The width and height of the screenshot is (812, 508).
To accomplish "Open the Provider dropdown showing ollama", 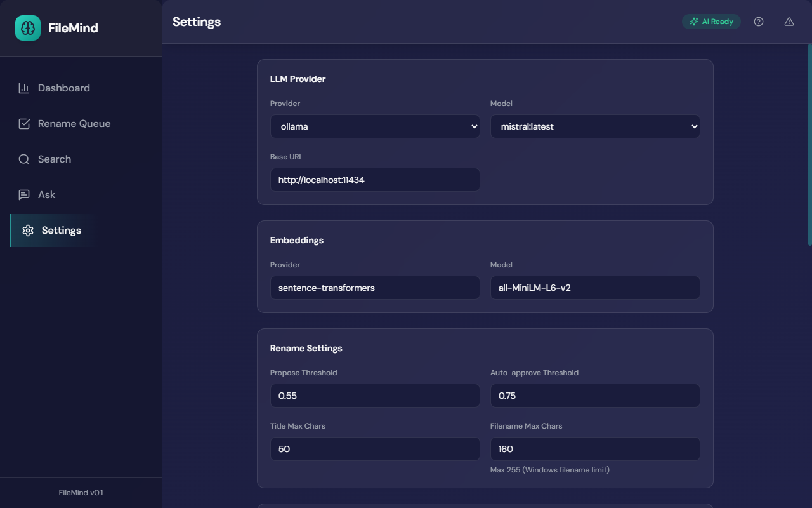I will [x=375, y=126].
